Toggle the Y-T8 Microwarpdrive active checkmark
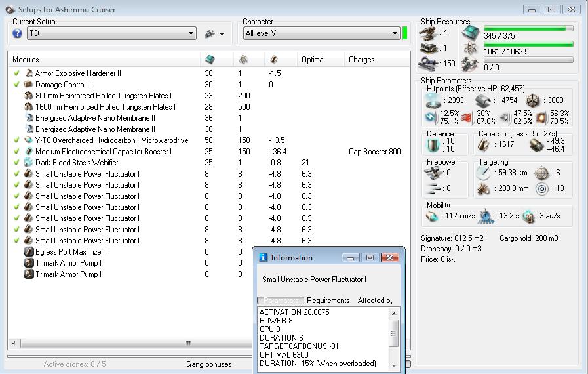The image size is (588, 374). (16, 140)
